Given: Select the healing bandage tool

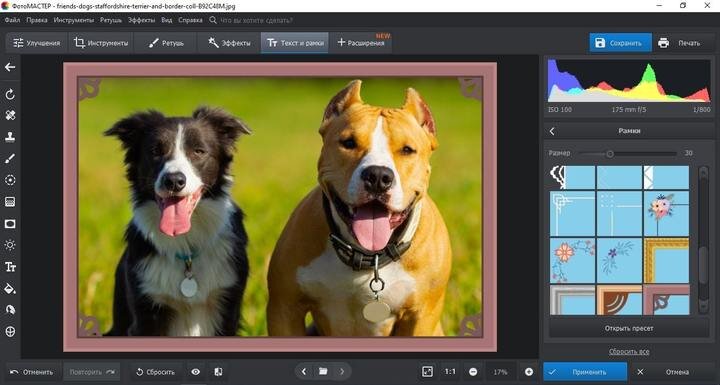Looking at the screenshot, I should 10,115.
